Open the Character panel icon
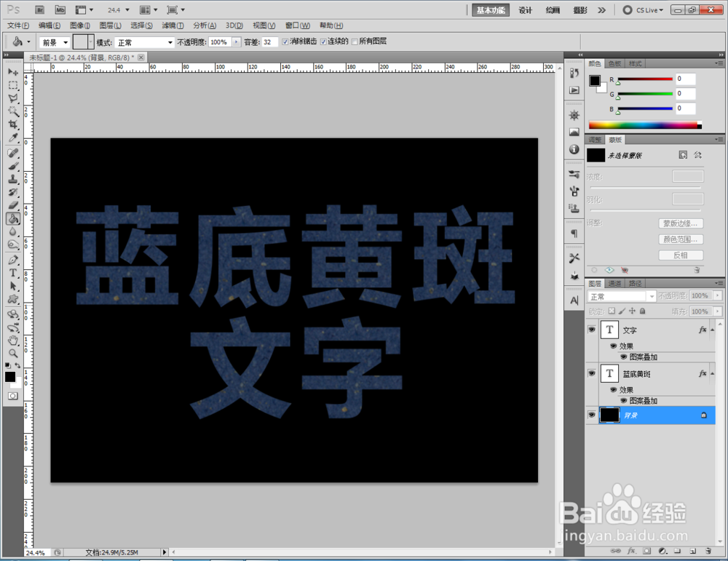This screenshot has height=561, width=728. point(574,301)
